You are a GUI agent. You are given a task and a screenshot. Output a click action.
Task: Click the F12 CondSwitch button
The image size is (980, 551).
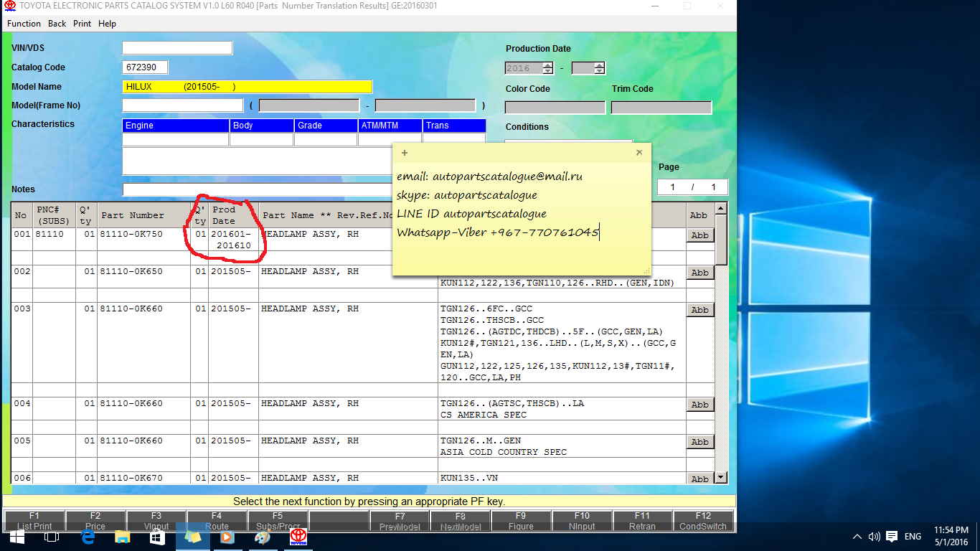703,521
